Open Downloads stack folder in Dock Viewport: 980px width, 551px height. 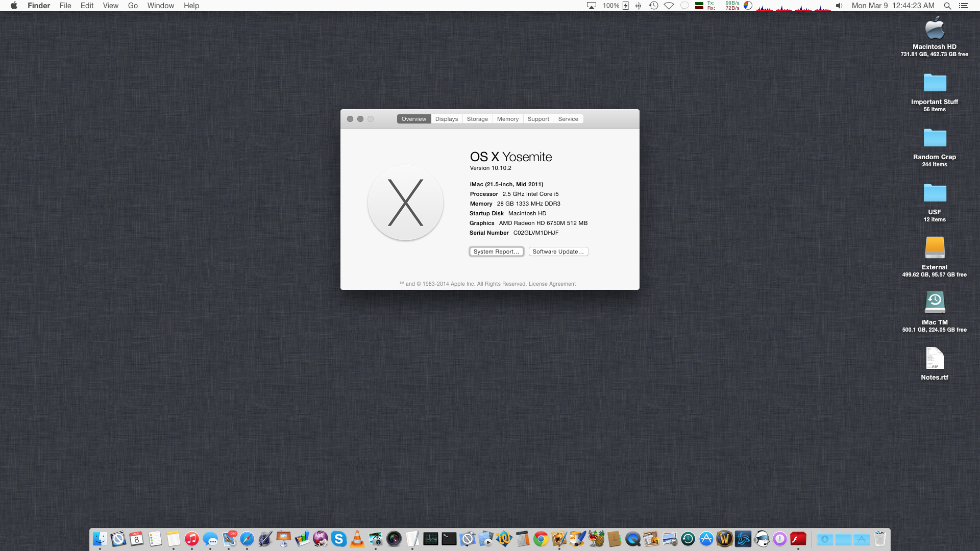pos(825,539)
